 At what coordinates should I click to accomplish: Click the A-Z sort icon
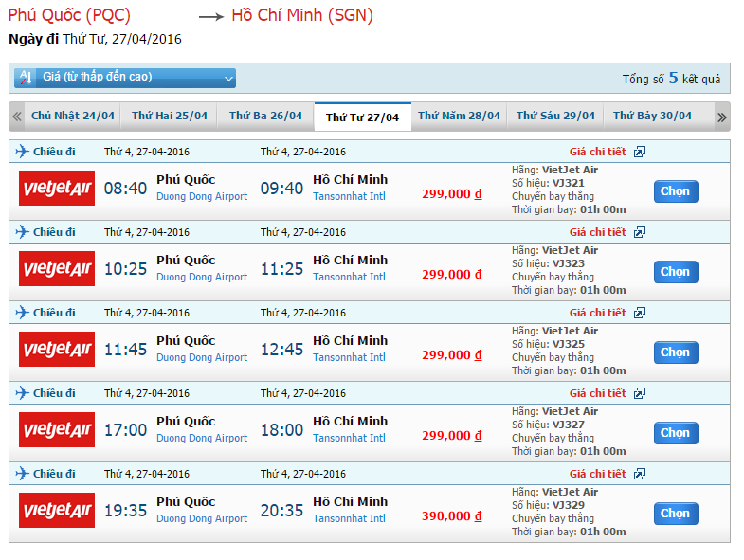point(27,78)
